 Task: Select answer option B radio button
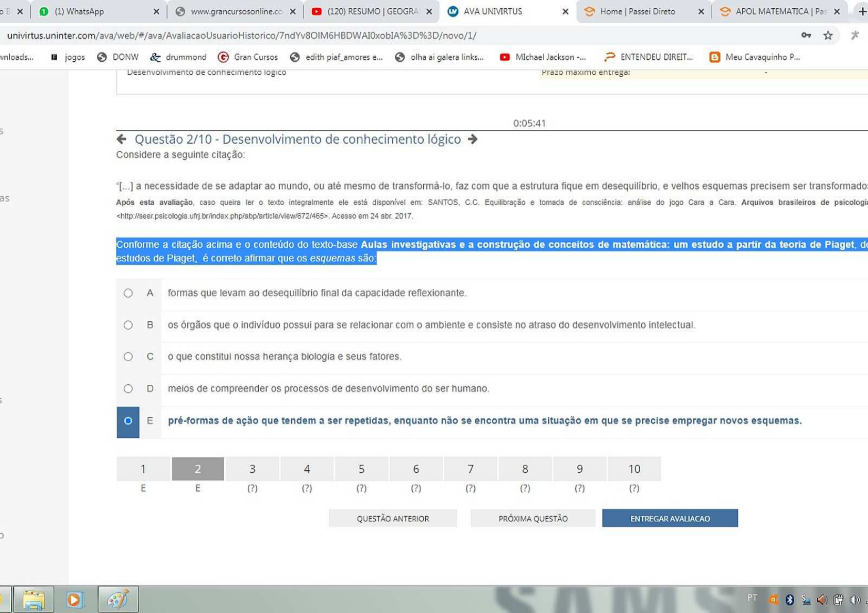128,325
